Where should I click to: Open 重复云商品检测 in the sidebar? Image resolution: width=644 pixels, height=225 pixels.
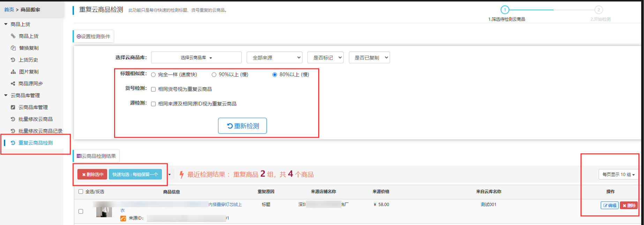tap(35, 143)
